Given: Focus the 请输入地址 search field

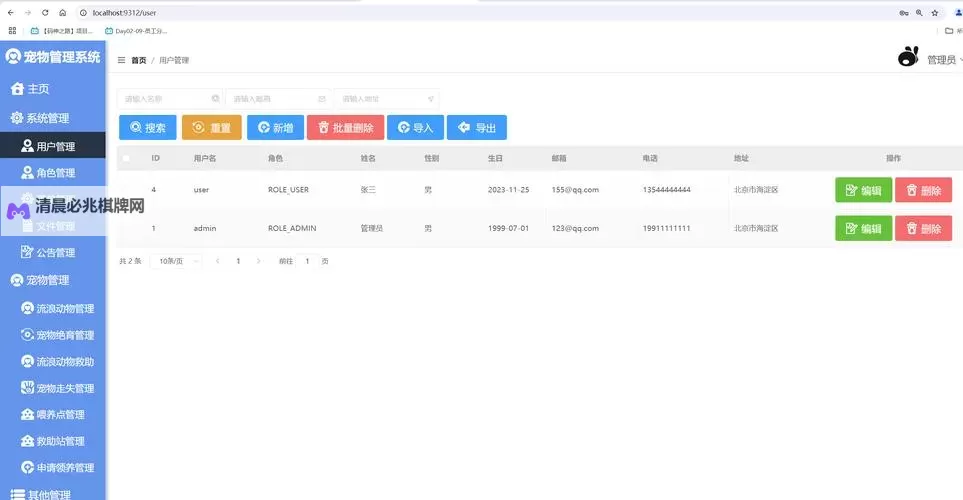Looking at the screenshot, I should [x=387, y=98].
